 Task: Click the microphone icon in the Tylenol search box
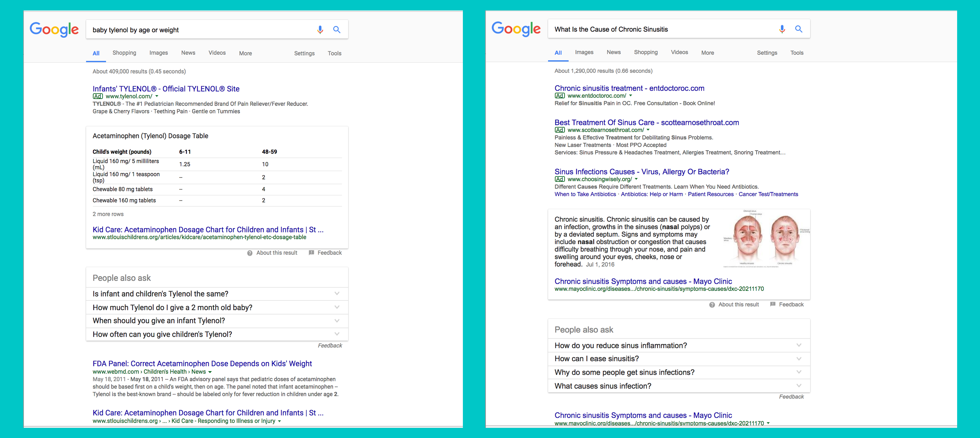(320, 30)
